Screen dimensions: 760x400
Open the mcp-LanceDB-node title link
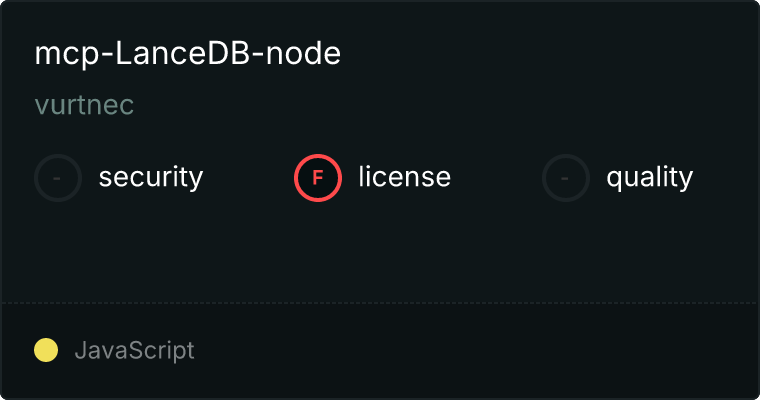tap(188, 53)
